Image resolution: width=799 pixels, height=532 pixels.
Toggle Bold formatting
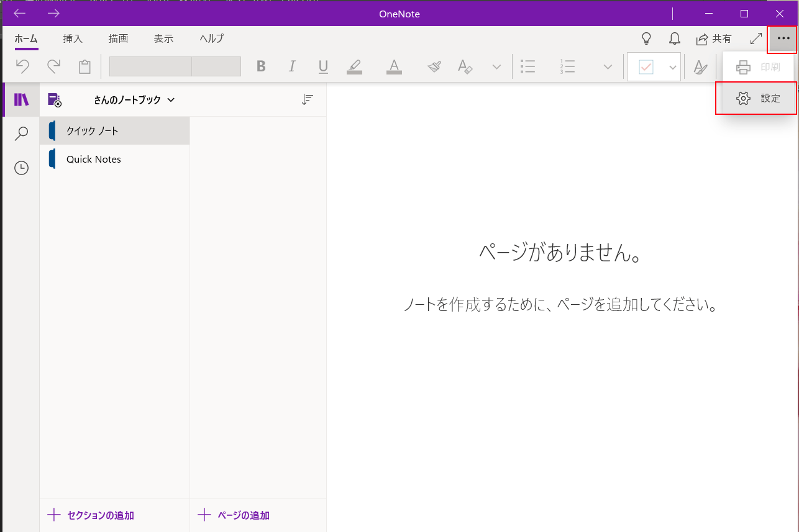point(261,66)
